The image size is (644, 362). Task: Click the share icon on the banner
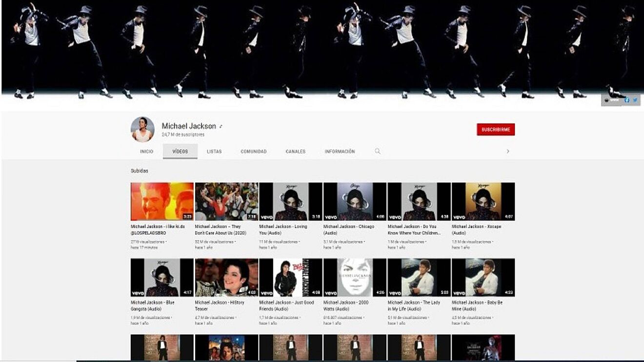[606, 100]
